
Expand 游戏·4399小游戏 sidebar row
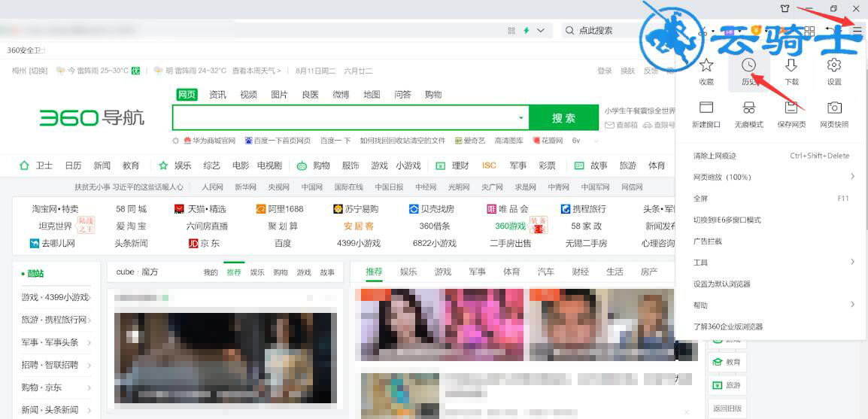coord(89,297)
